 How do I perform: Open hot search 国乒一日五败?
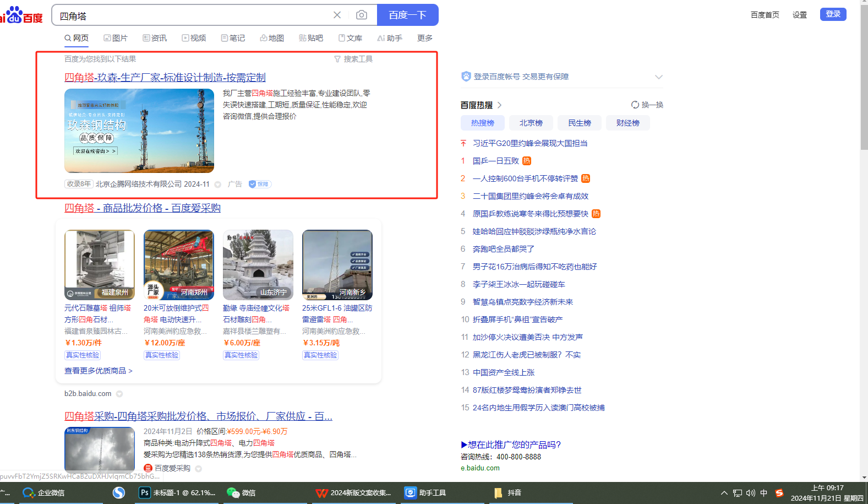496,161
